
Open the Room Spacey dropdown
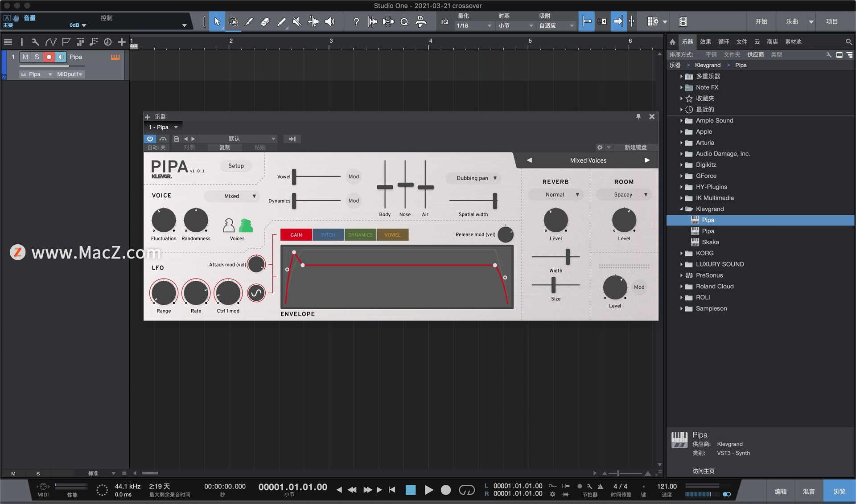(624, 195)
